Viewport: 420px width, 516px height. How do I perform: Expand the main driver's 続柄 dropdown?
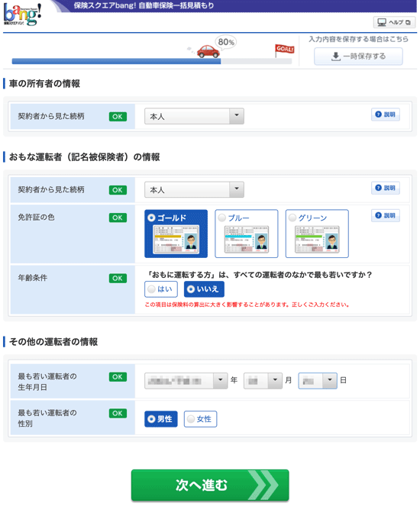tap(194, 189)
